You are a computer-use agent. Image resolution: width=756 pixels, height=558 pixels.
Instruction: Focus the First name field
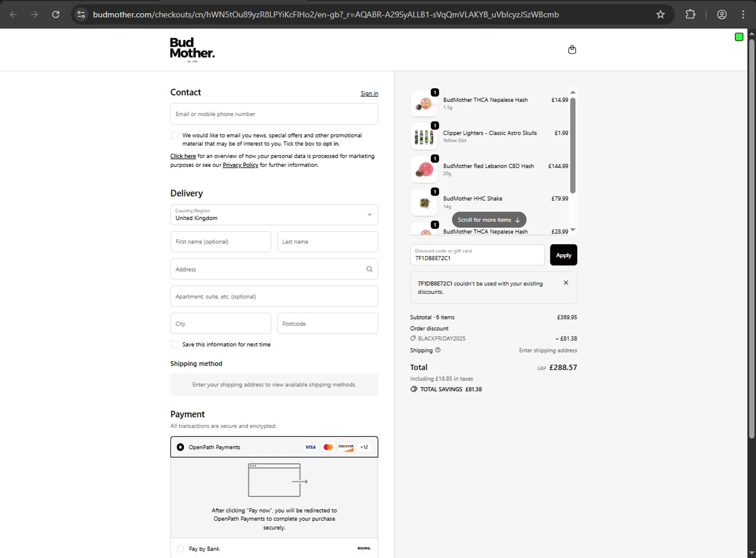tap(221, 242)
